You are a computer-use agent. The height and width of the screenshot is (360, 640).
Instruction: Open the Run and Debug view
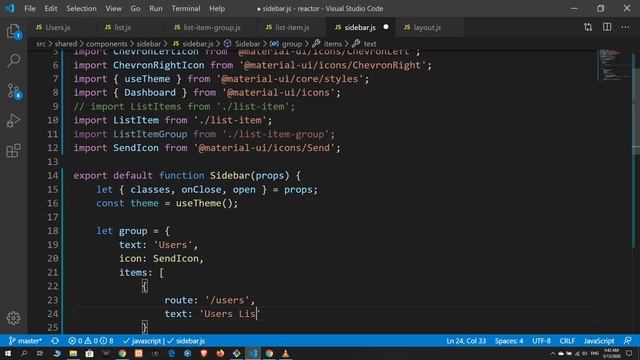pos(13,121)
